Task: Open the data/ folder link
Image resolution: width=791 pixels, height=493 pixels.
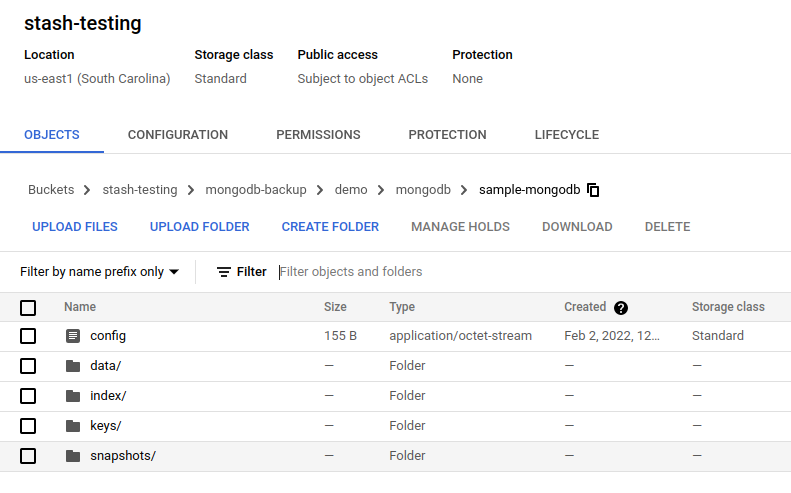Action: coord(105,366)
